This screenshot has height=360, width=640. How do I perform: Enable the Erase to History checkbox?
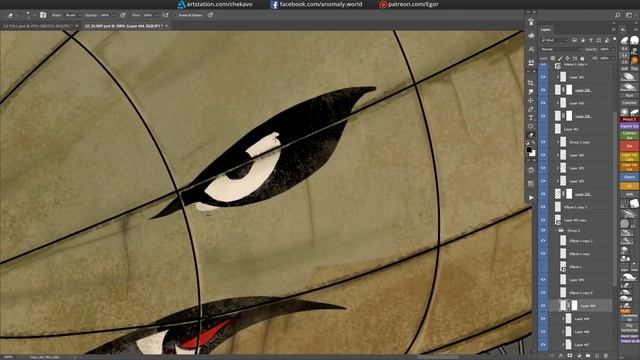176,15
